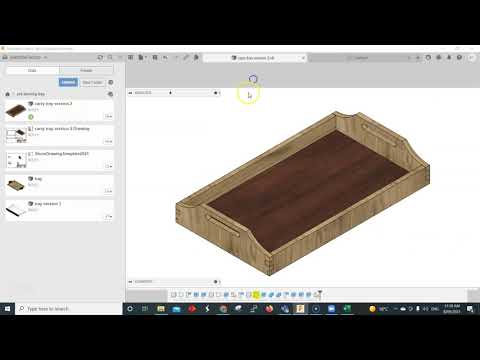The height and width of the screenshot is (360, 480).
Task: Switch to the People tab
Action: 86,70
